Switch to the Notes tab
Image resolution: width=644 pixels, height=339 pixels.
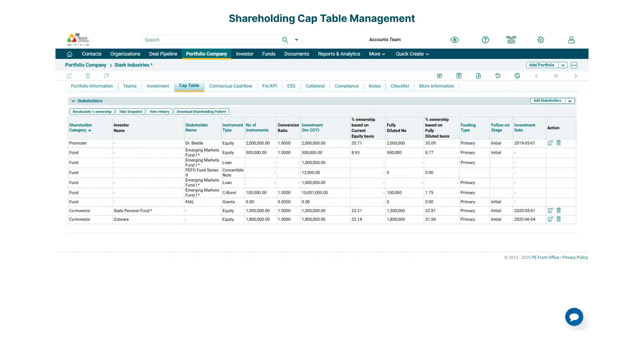click(x=374, y=86)
